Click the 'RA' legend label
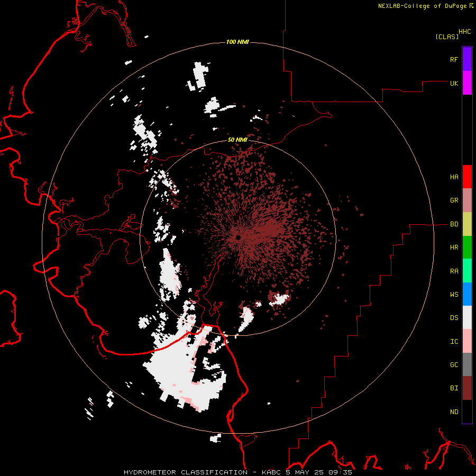The height and width of the screenshot is (476, 476). pos(454,271)
